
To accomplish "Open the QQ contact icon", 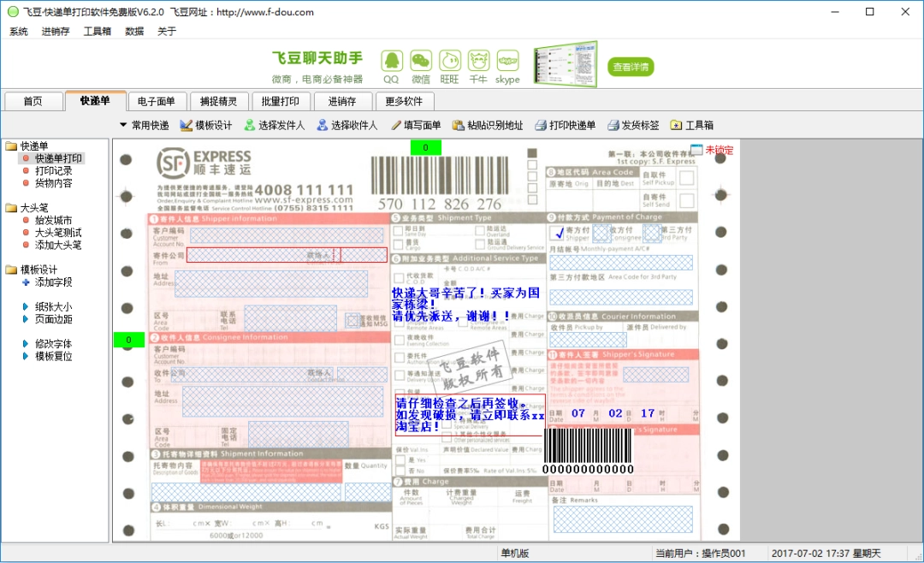I will tap(391, 62).
